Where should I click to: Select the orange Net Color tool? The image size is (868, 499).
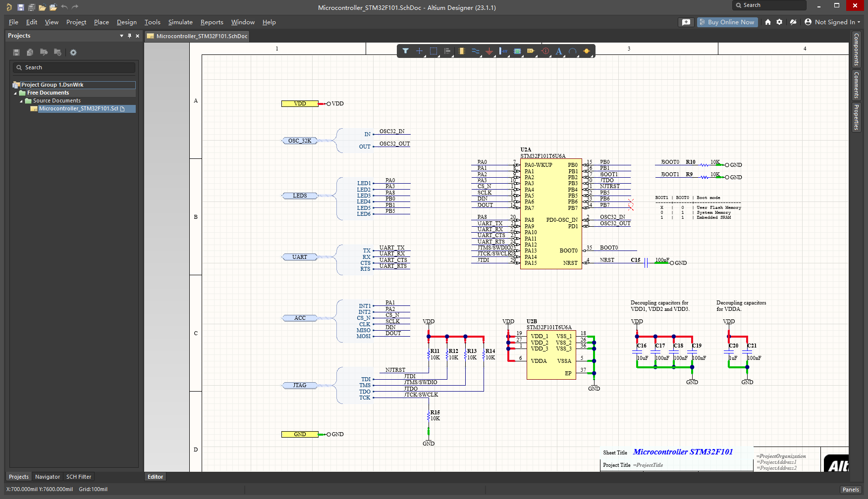point(587,51)
